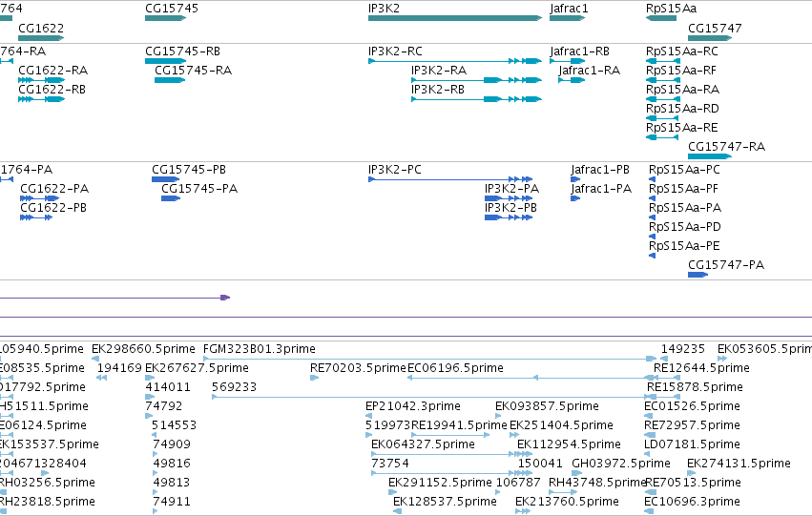Click transcript IP3K2-RC
The width and height of the screenshot is (812, 516).
point(395,52)
